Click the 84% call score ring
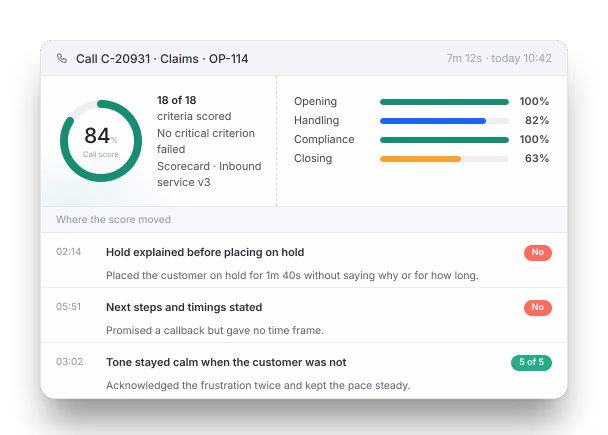This screenshot has height=435, width=608. (x=101, y=141)
